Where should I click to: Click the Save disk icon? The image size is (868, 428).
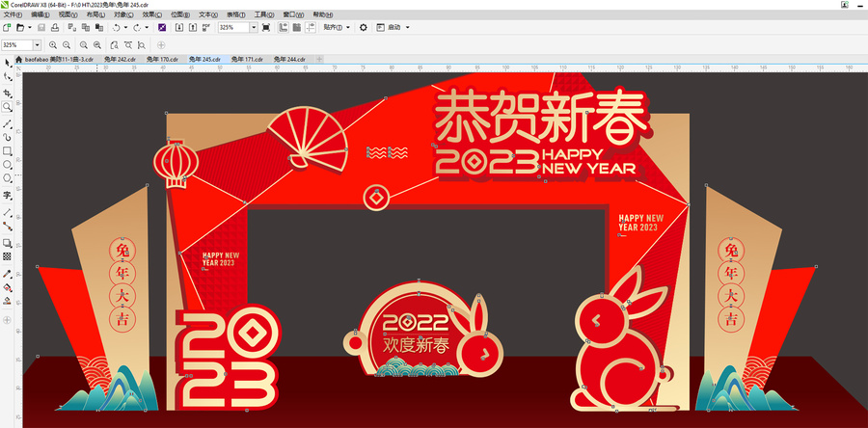coord(41,27)
